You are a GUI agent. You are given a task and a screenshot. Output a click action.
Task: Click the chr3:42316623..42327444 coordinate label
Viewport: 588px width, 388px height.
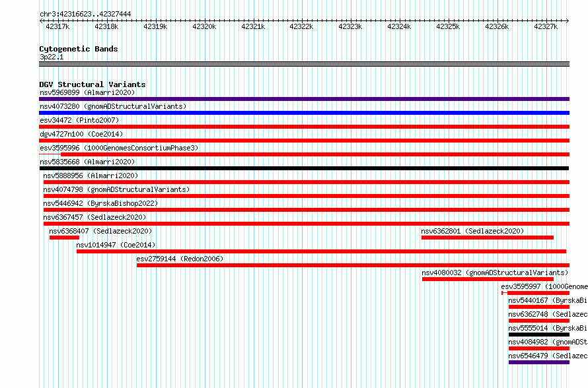pyautogui.click(x=85, y=14)
